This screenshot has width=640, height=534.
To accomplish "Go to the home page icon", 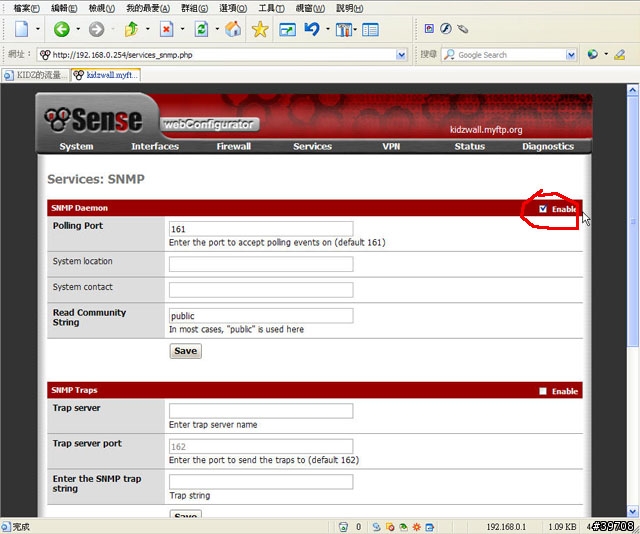I will pos(233,29).
